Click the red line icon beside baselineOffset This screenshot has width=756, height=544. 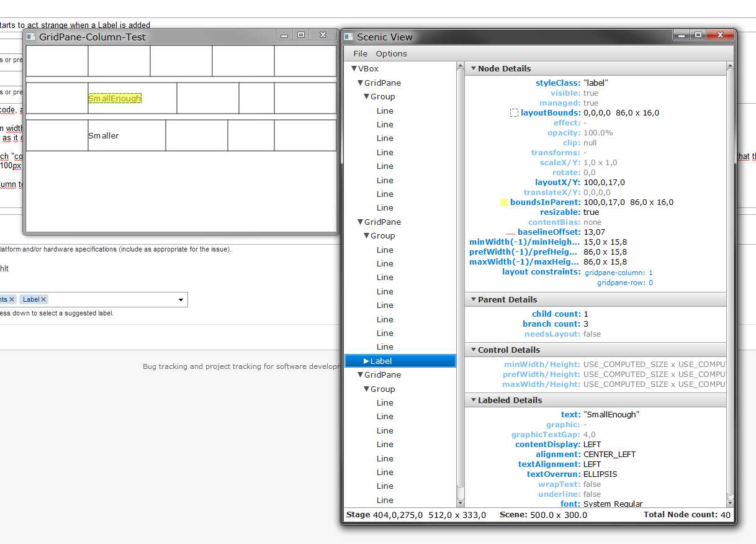[510, 233]
